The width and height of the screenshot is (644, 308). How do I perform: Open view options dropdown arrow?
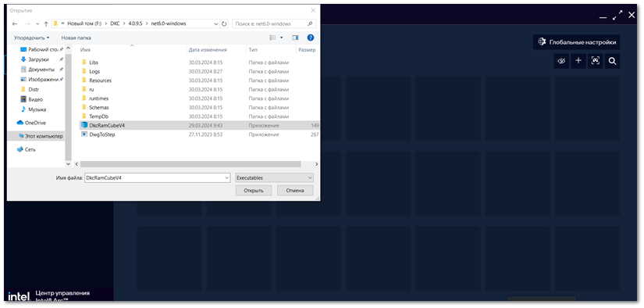coord(281,38)
